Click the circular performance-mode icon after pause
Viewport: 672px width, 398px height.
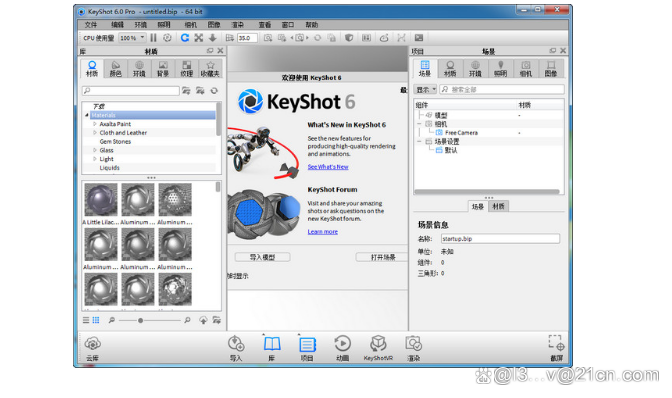coord(167,38)
